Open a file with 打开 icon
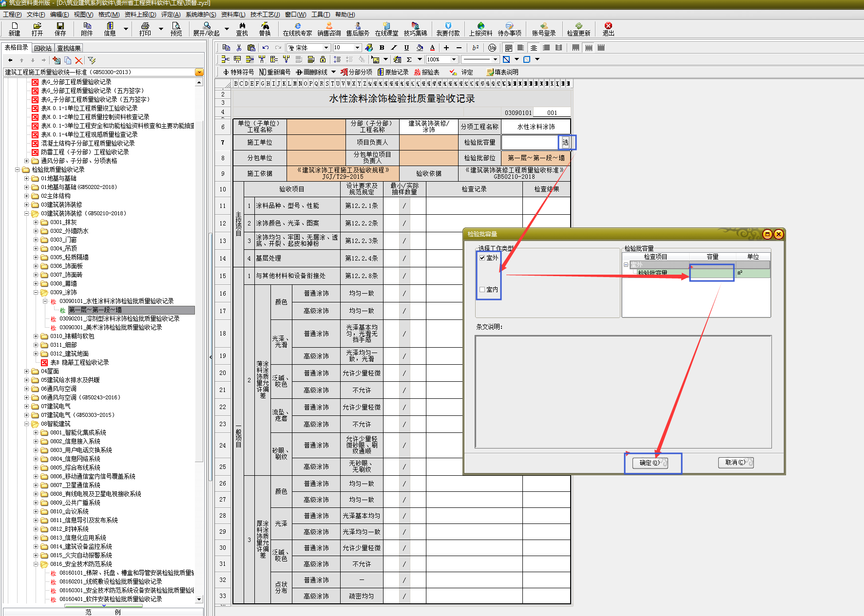The width and height of the screenshot is (864, 616). [x=37, y=29]
